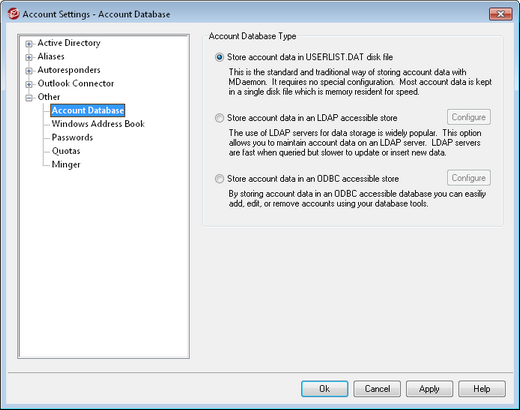
Task: Close the Account Settings dialog
Action: click(500, 14)
